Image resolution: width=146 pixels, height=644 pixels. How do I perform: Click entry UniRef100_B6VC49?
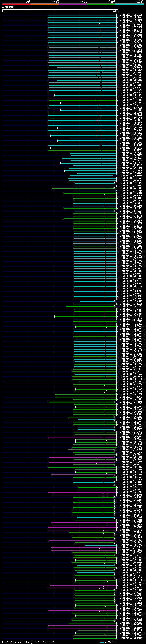(x=131, y=93)
